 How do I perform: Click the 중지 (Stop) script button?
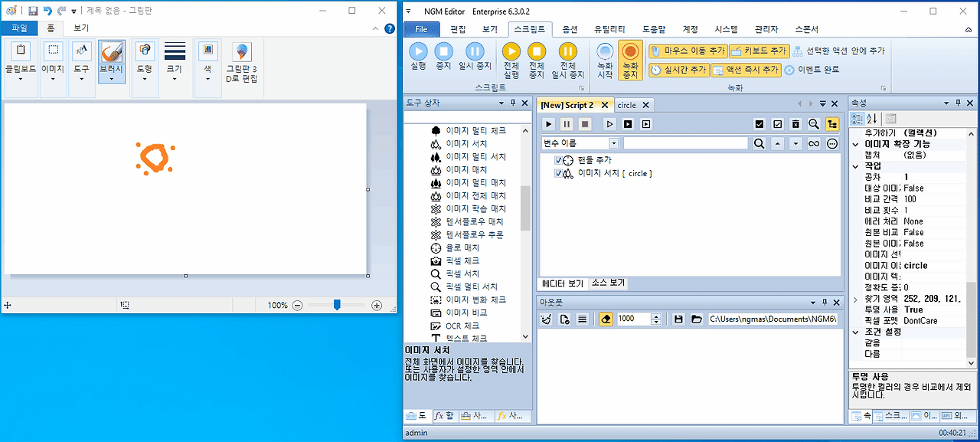coord(443,57)
